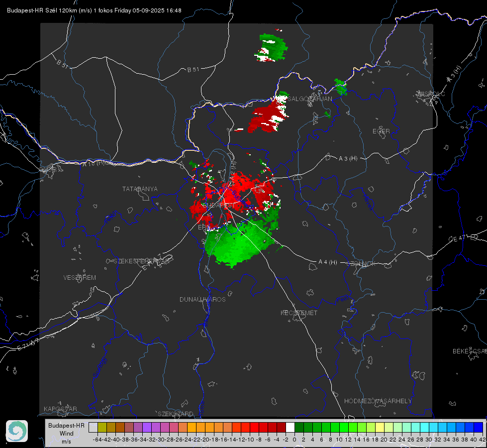Click the VESZPREM city label
487x448 pixels.
click(80, 278)
